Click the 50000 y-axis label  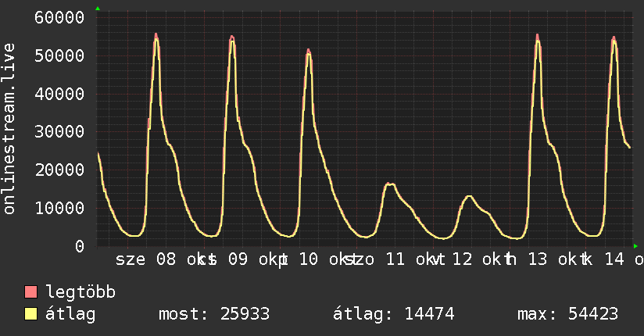coord(59,55)
